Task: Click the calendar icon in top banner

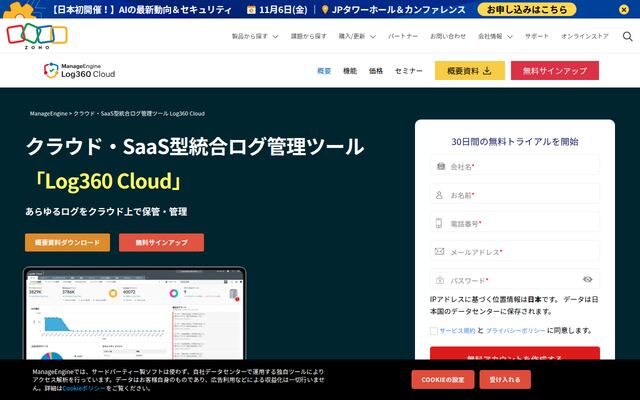Action: (251, 9)
